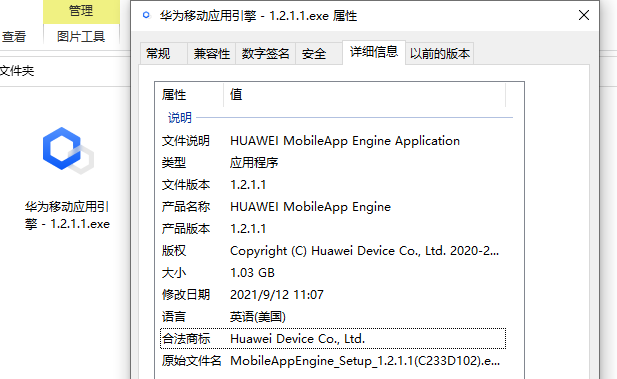Open the 管理 ribbon tab in Explorer
Screen dimensions: 617x379
[81, 11]
